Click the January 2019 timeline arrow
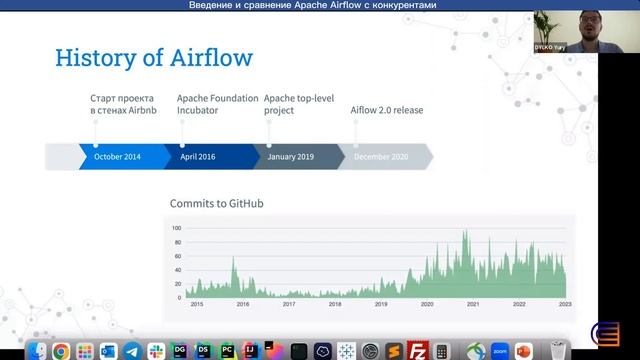 click(299, 157)
